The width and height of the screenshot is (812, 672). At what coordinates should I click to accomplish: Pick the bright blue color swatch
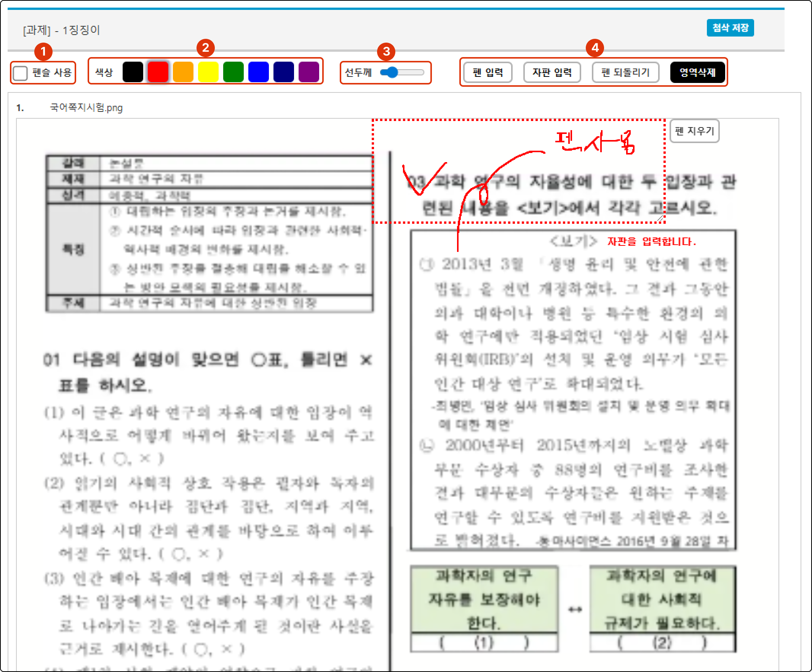coord(258,72)
